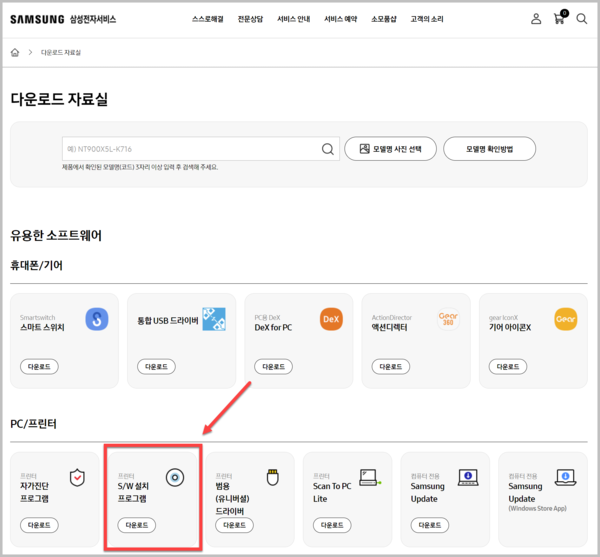Click the Smart Switch app icon
This screenshot has width=600, height=557.
[x=97, y=319]
